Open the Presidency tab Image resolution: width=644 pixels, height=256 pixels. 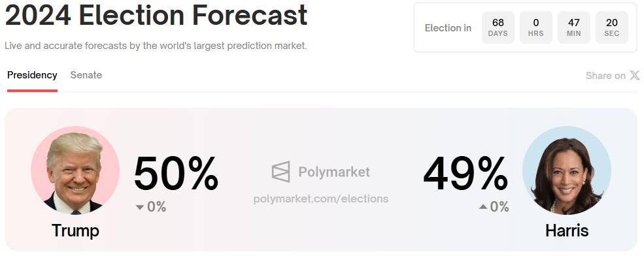point(32,75)
